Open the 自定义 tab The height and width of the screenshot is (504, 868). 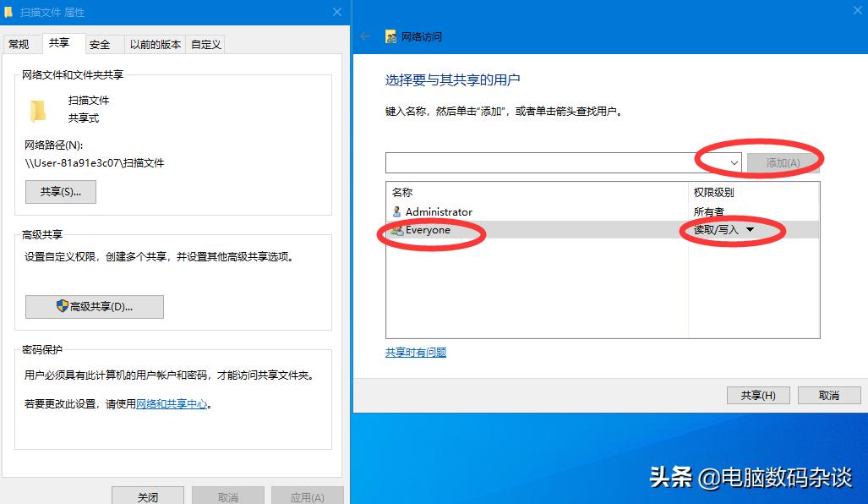tap(205, 44)
